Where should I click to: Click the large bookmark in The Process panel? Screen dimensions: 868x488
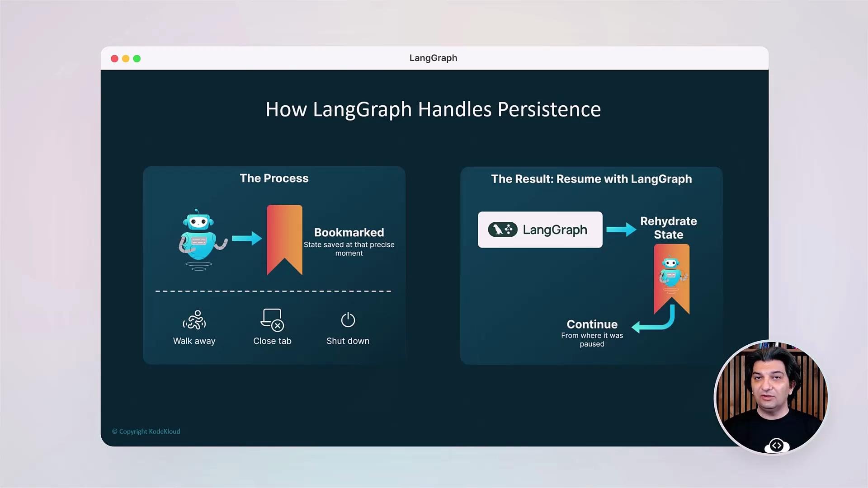(284, 239)
